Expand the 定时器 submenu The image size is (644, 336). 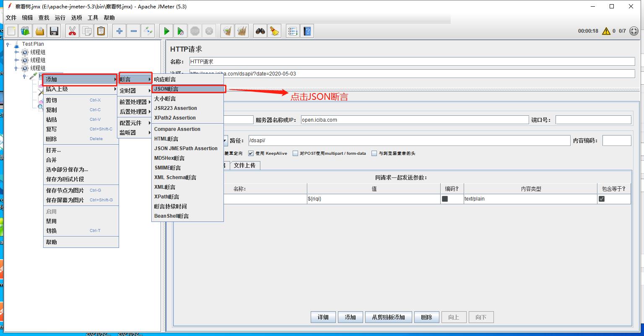(135, 91)
